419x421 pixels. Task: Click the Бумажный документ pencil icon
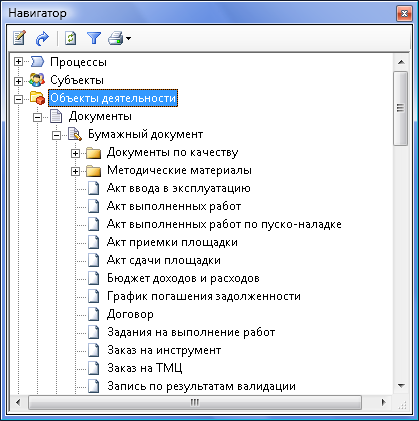[75, 134]
